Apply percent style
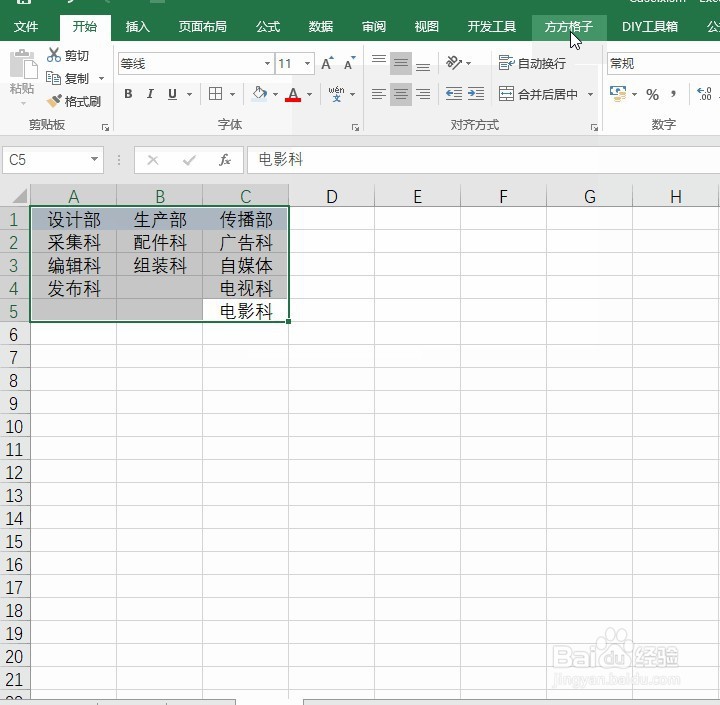This screenshot has width=720, height=705. tap(652, 95)
